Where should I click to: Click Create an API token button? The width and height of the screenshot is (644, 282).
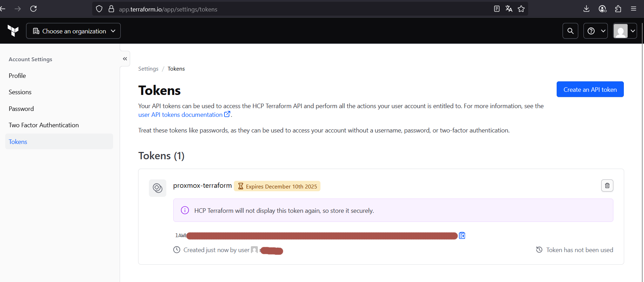click(590, 89)
